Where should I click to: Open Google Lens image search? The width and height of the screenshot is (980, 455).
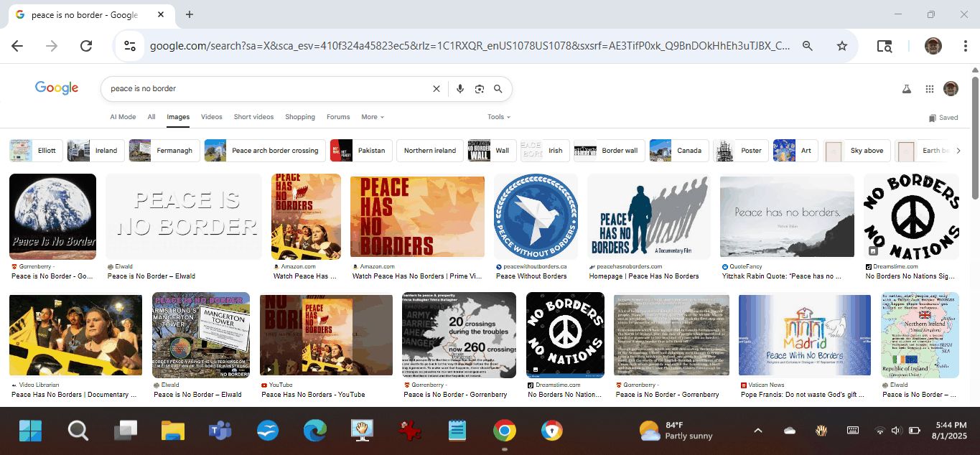pos(480,89)
